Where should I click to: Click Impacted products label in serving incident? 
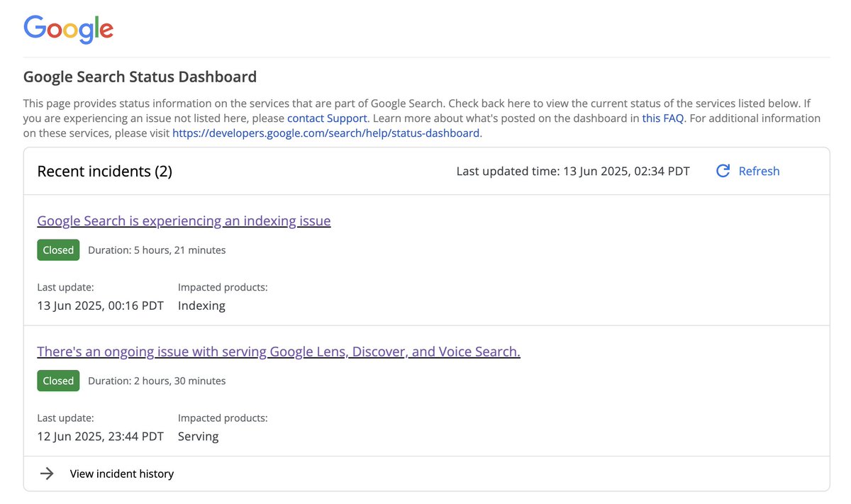pyautogui.click(x=223, y=418)
